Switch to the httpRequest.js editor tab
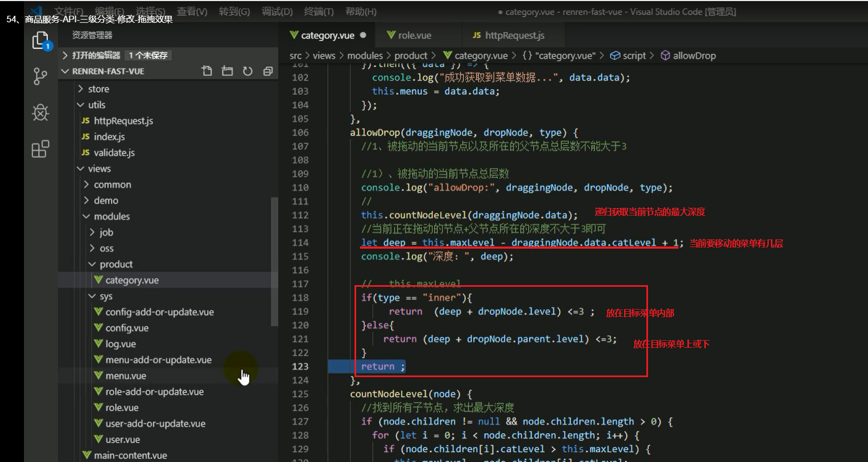This screenshot has height=462, width=868. (515, 35)
